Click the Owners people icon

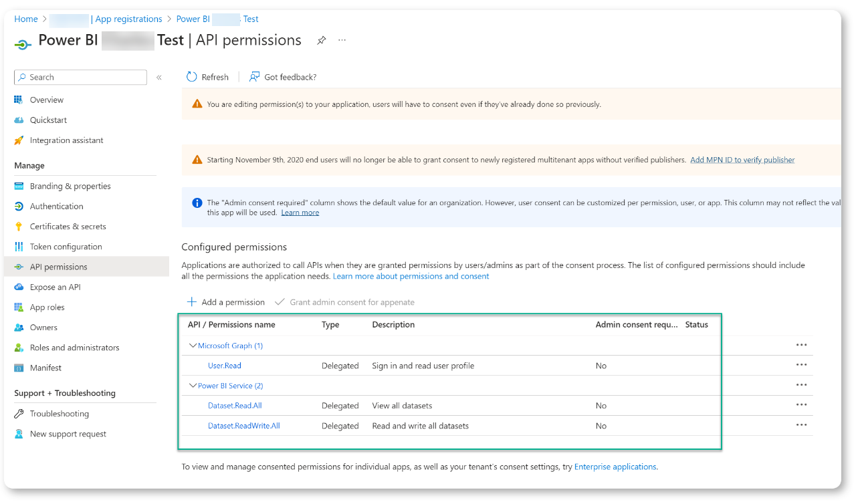[19, 328]
